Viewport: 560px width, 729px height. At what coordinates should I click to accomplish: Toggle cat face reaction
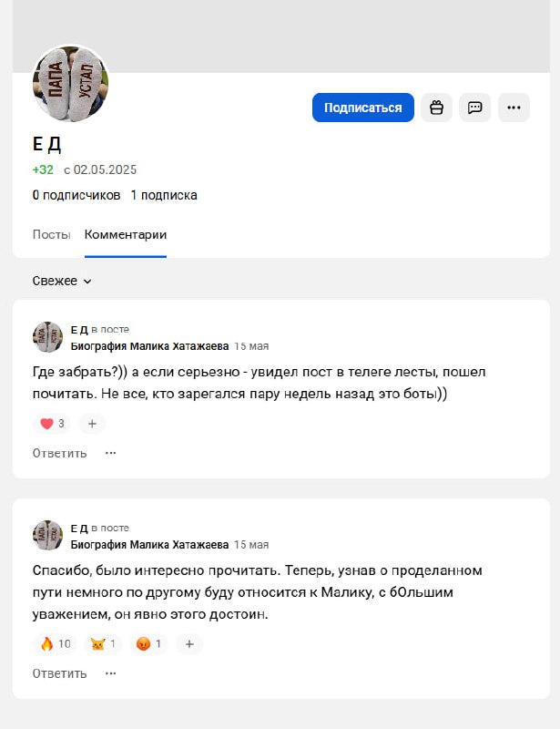click(103, 644)
